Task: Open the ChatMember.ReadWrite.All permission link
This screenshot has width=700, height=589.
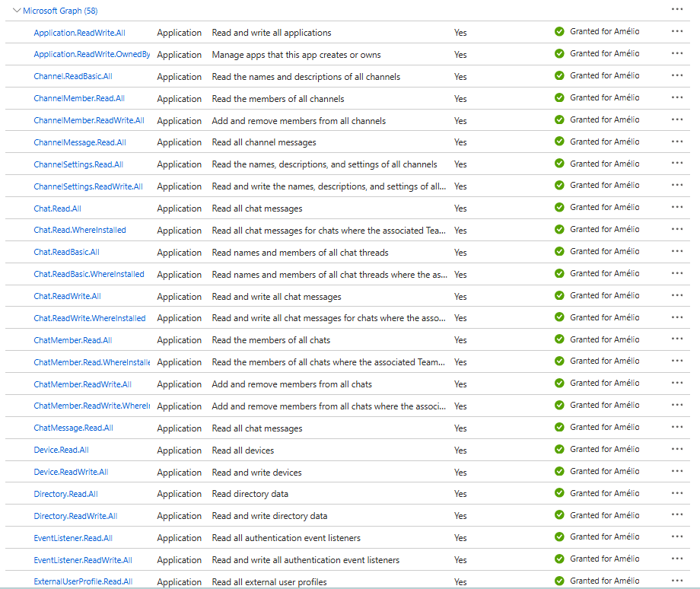Action: click(x=83, y=384)
